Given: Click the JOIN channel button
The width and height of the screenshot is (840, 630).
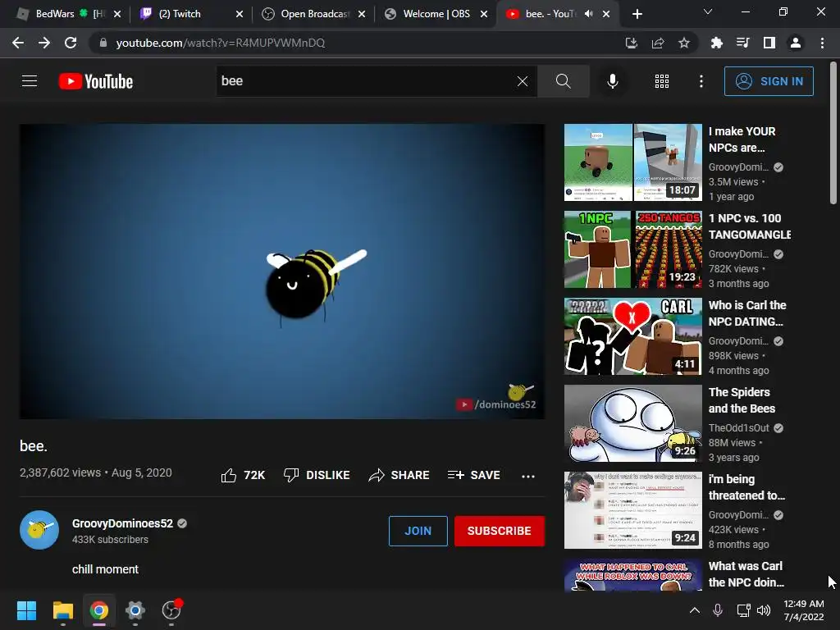Looking at the screenshot, I should click(418, 531).
